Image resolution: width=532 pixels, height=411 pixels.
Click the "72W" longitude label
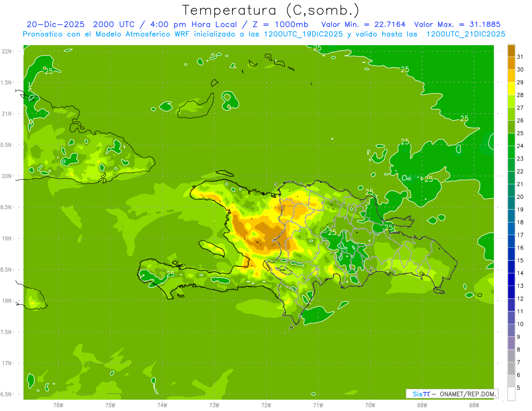pyautogui.click(x=266, y=405)
